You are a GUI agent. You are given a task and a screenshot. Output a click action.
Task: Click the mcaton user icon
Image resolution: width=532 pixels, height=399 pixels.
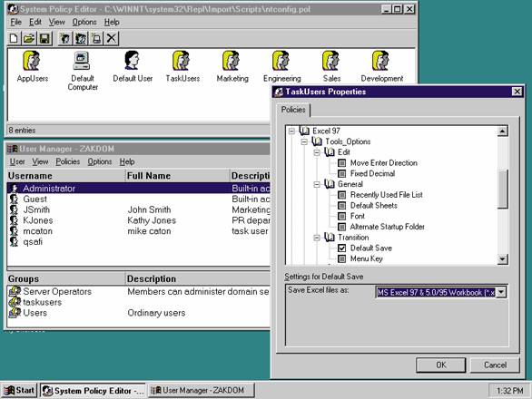coord(14,231)
